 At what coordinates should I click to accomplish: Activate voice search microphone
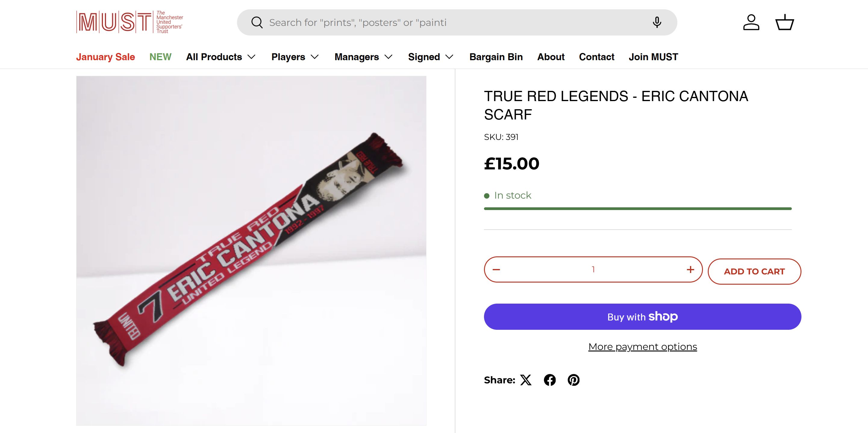[657, 23]
